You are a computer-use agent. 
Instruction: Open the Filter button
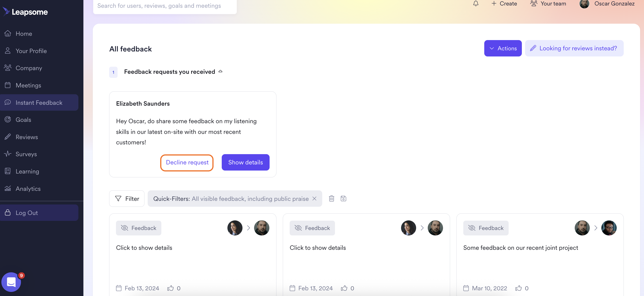click(x=127, y=199)
